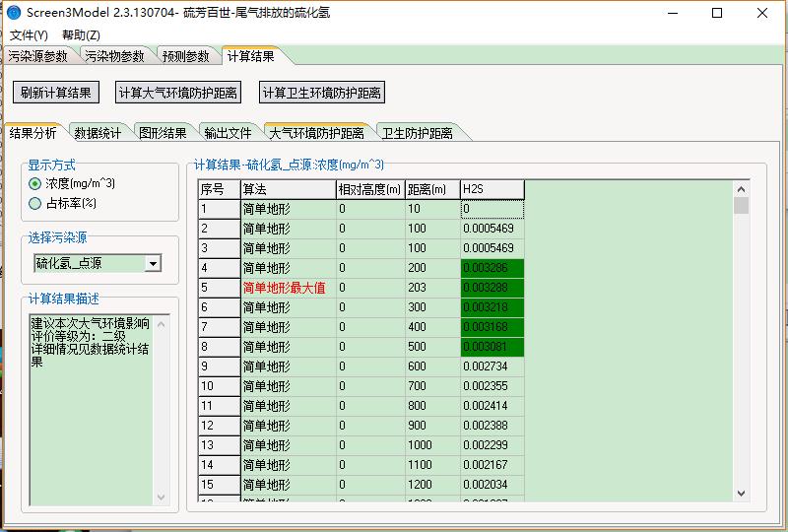Click the 计算卫生环境防护距离 button
This screenshot has height=532, width=788.
click(x=322, y=93)
